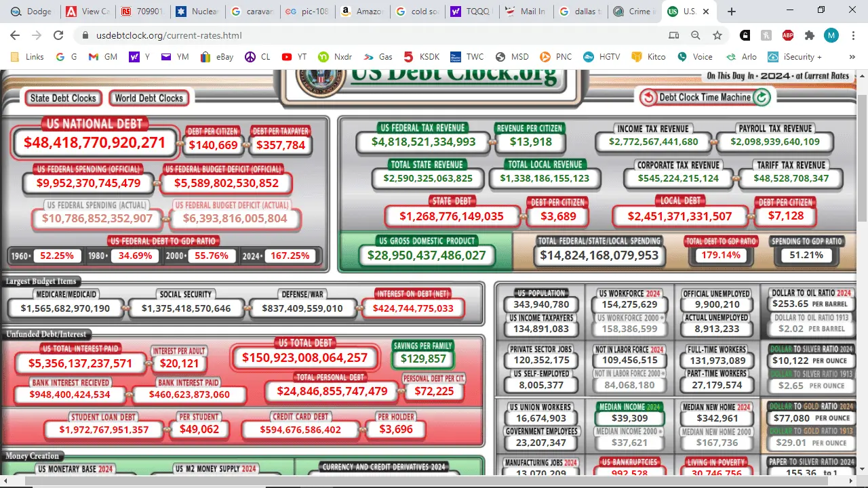Switch to the Nuclear browser tab
This screenshot has height=488, width=868.
coord(197,11)
